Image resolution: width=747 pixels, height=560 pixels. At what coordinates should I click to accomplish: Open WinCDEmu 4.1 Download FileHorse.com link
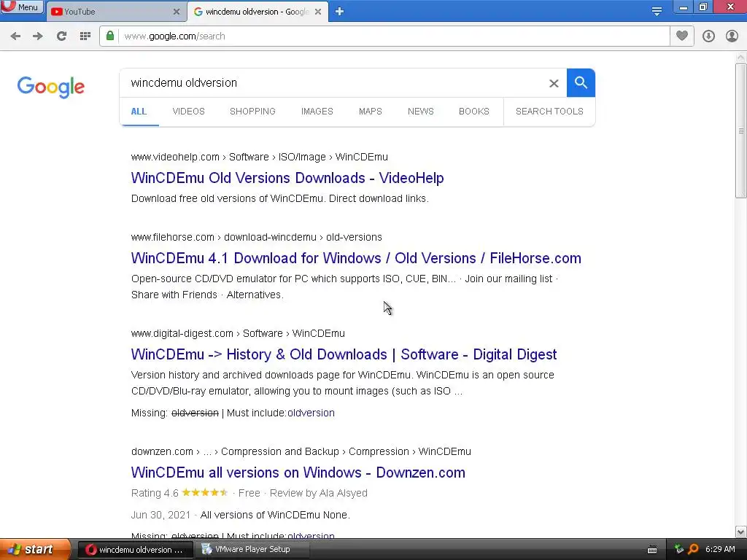pyautogui.click(x=356, y=258)
